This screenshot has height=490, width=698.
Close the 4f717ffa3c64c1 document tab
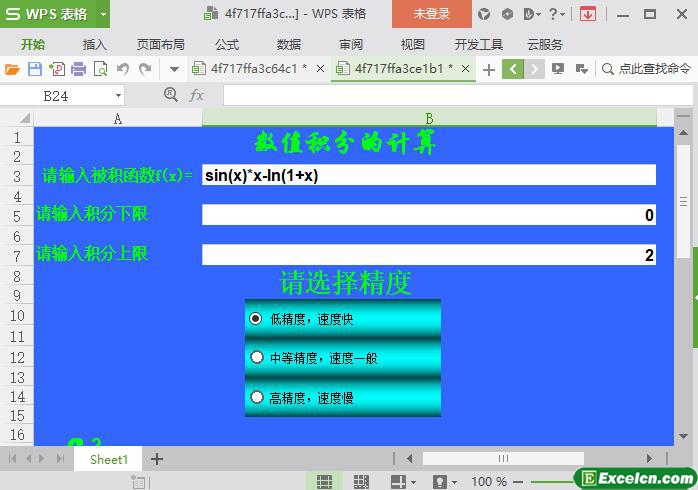(320, 69)
